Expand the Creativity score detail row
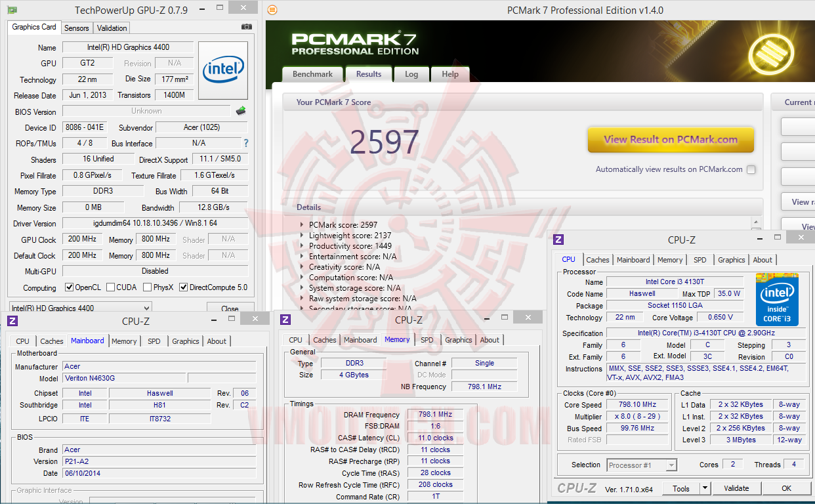The height and width of the screenshot is (504, 815). [x=303, y=267]
